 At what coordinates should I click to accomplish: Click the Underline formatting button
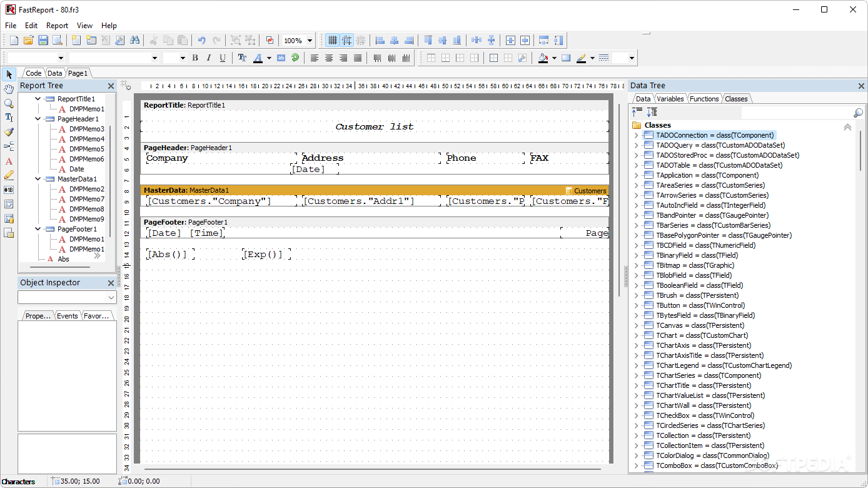coord(223,58)
